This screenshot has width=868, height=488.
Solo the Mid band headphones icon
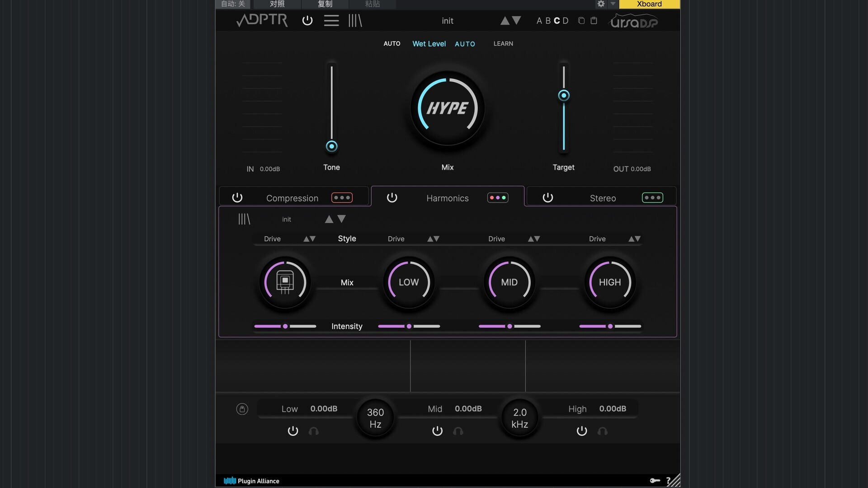[458, 432]
